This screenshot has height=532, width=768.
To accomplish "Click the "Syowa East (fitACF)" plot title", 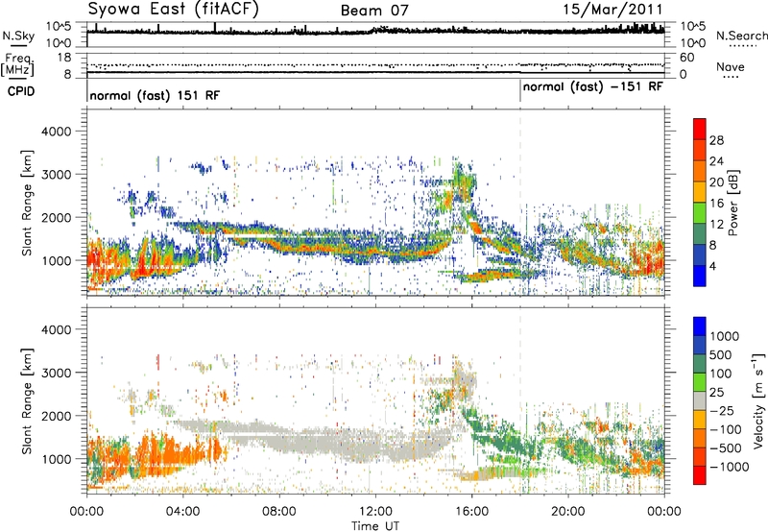I will pos(174,9).
